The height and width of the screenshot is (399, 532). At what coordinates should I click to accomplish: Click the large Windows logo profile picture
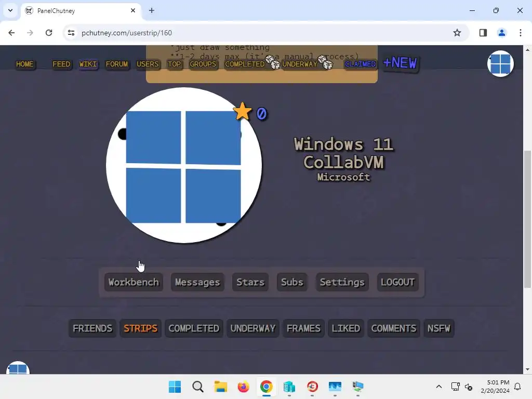click(x=184, y=165)
